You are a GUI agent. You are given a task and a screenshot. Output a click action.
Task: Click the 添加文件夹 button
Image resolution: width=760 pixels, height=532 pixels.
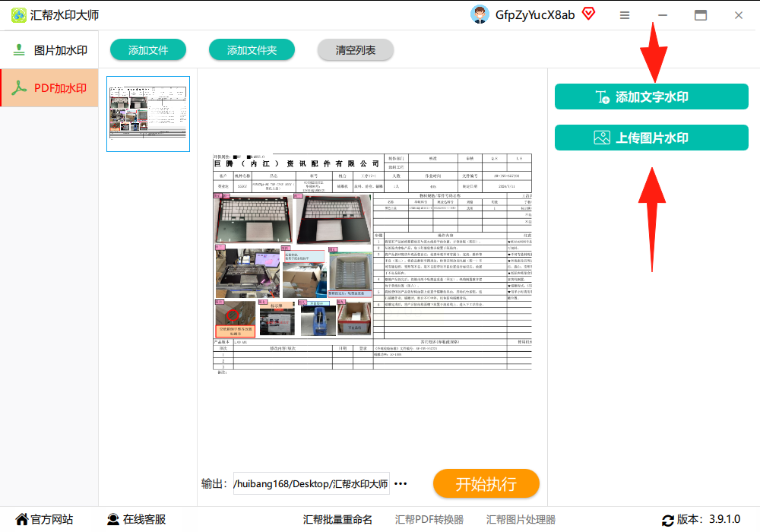click(252, 50)
